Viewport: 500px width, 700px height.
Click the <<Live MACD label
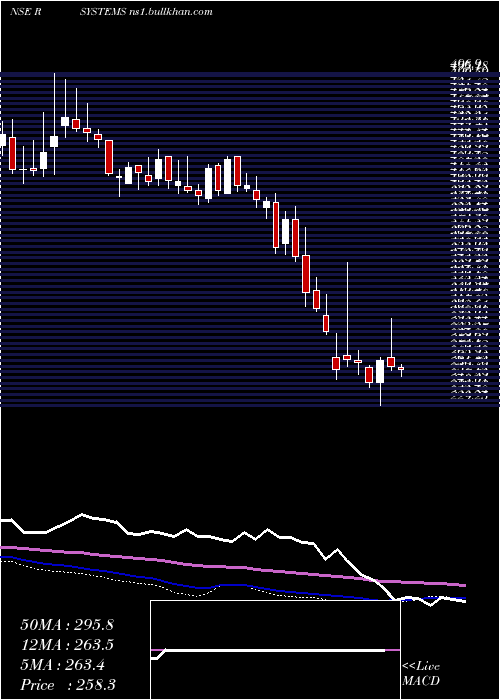click(x=421, y=674)
